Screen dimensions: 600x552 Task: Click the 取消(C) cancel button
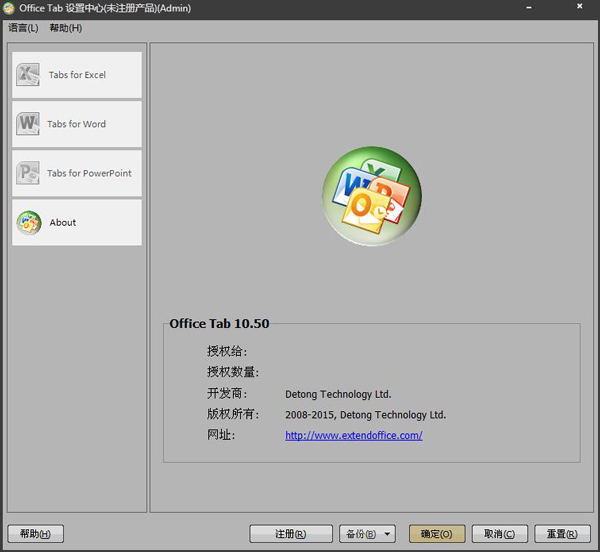pyautogui.click(x=500, y=534)
